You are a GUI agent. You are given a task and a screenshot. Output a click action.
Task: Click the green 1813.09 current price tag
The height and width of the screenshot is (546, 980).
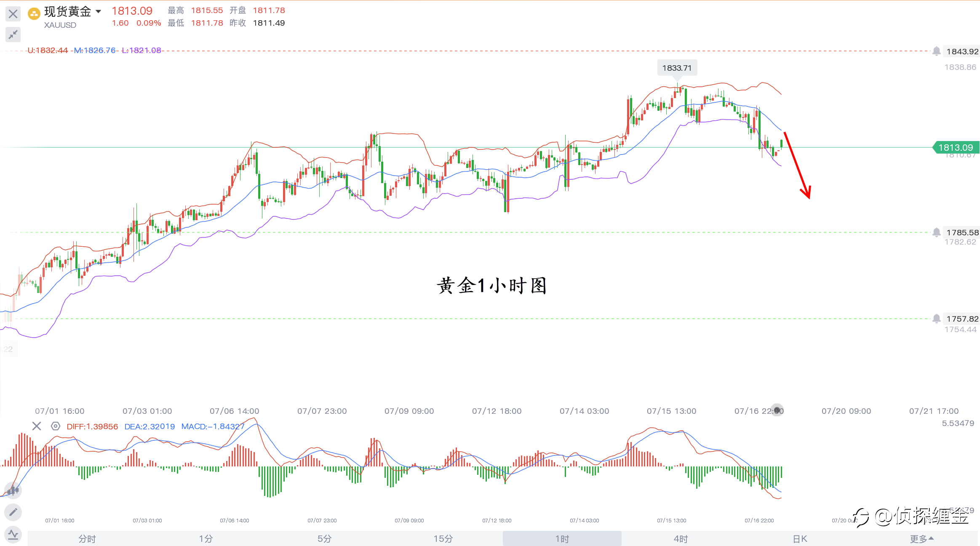click(956, 147)
